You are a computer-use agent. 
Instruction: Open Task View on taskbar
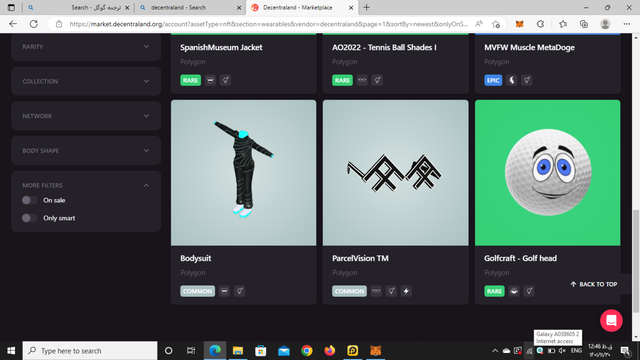pos(191,351)
